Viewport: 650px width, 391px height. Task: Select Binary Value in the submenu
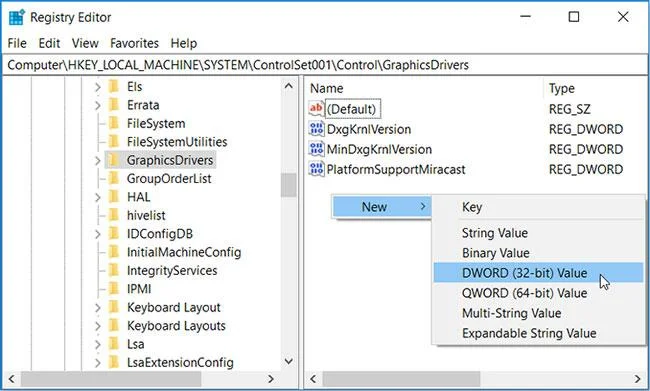pyautogui.click(x=538, y=253)
